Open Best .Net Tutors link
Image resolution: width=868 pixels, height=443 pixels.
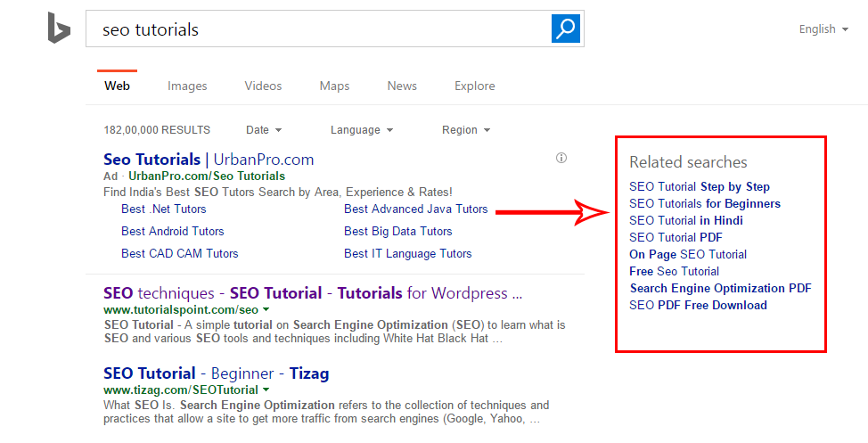point(164,209)
